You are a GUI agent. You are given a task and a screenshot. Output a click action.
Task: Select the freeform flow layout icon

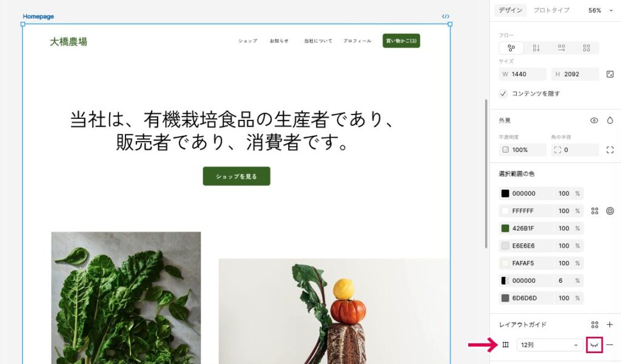511,48
